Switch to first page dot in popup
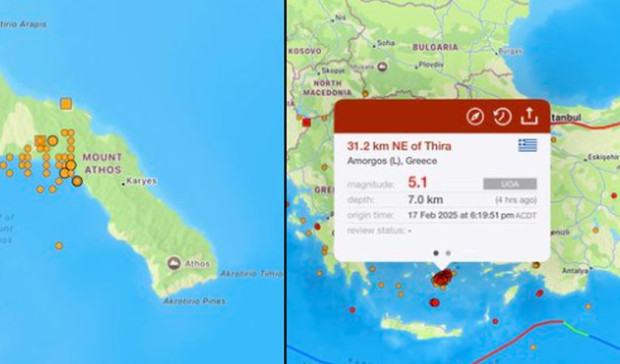This screenshot has height=364, width=620. coord(436,253)
